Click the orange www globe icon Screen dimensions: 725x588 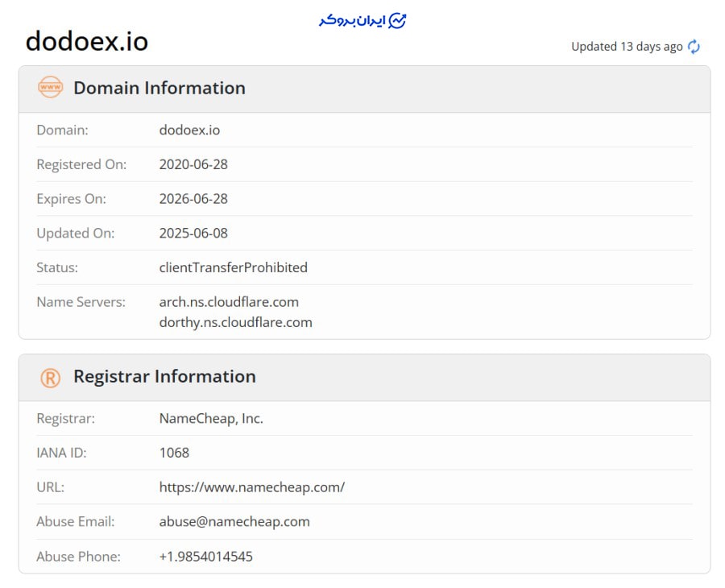(x=50, y=88)
